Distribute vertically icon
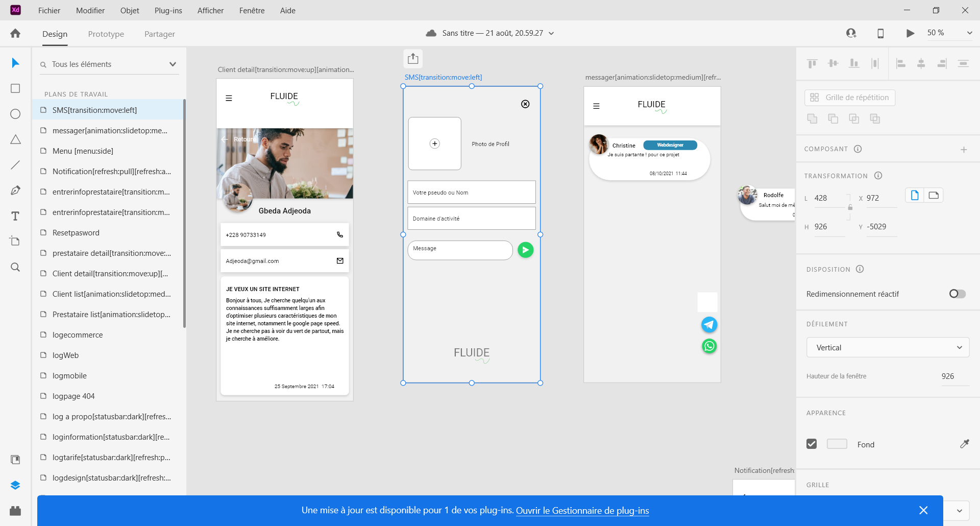The height and width of the screenshot is (526, 980). tap(875, 63)
